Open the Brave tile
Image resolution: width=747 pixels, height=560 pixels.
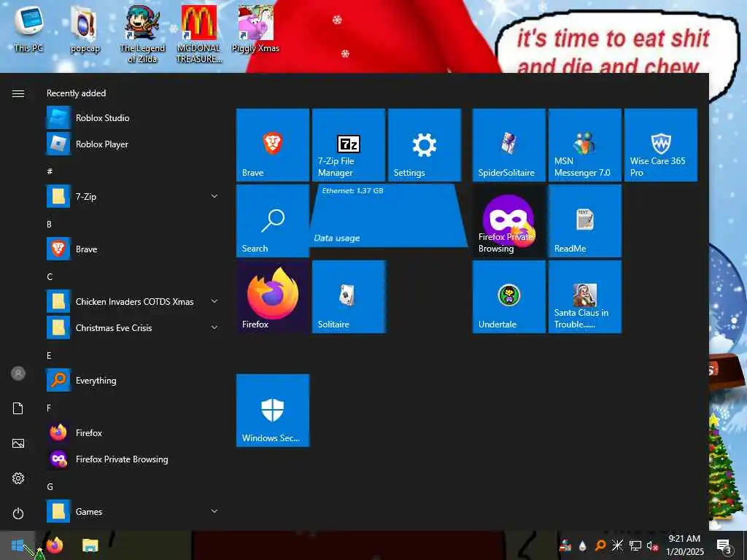(x=273, y=145)
